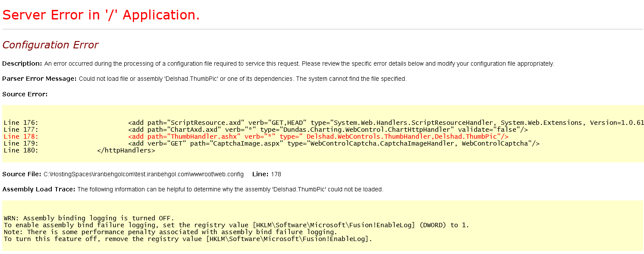Click the red Line 178 ThumbHandler.ashx entry

[x=256, y=137]
